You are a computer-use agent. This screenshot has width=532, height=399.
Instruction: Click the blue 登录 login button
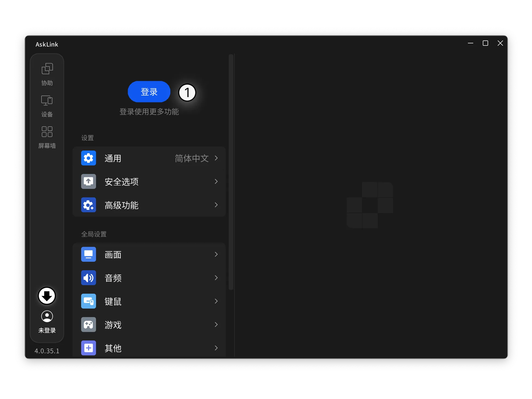[149, 91]
